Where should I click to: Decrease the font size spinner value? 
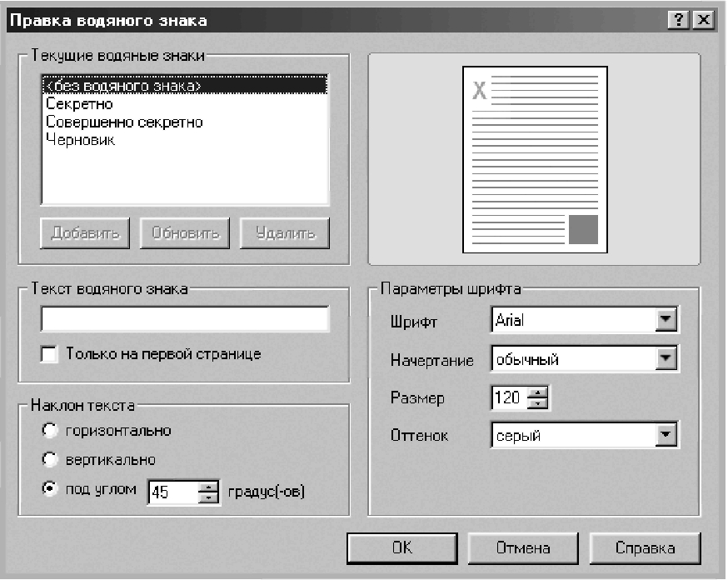pyautogui.click(x=539, y=404)
